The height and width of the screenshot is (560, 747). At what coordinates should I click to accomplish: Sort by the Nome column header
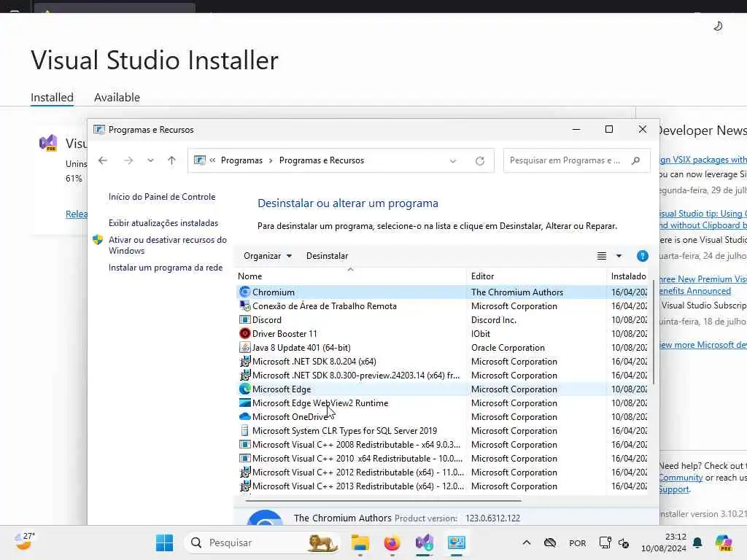[351, 276]
